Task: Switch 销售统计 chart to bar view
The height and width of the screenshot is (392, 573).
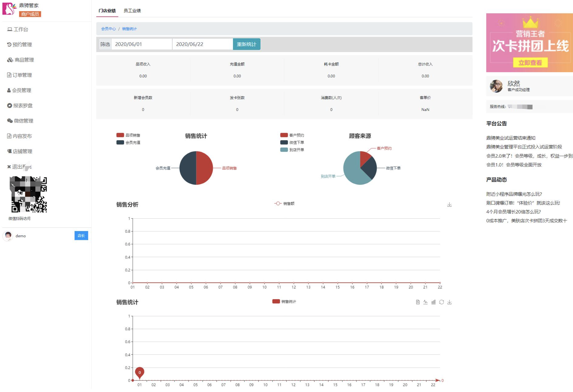Action: tap(433, 302)
